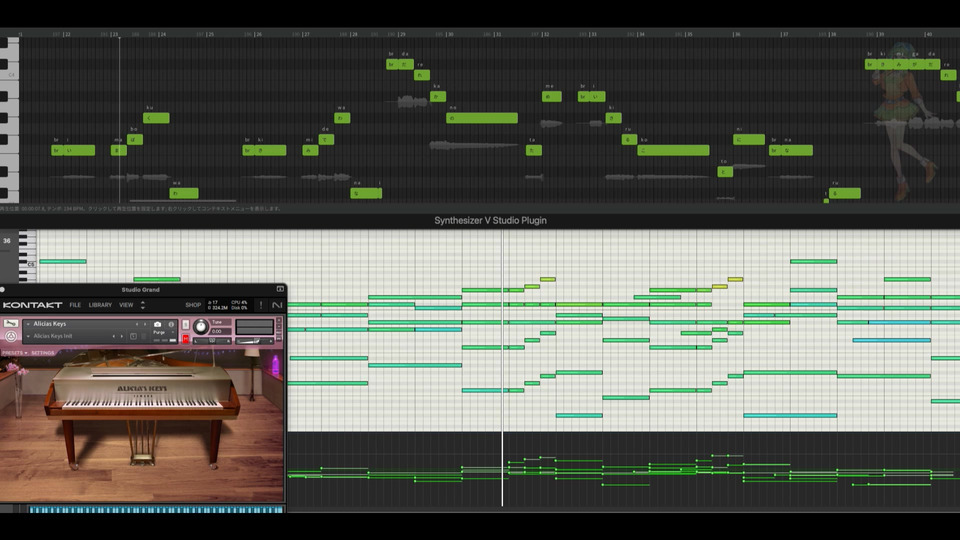This screenshot has height=540, width=960.
Task: Click the piano roll velocity lane
Action: [x=623, y=469]
